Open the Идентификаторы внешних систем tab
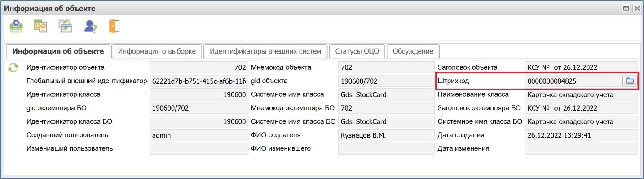644x179 pixels. click(265, 51)
